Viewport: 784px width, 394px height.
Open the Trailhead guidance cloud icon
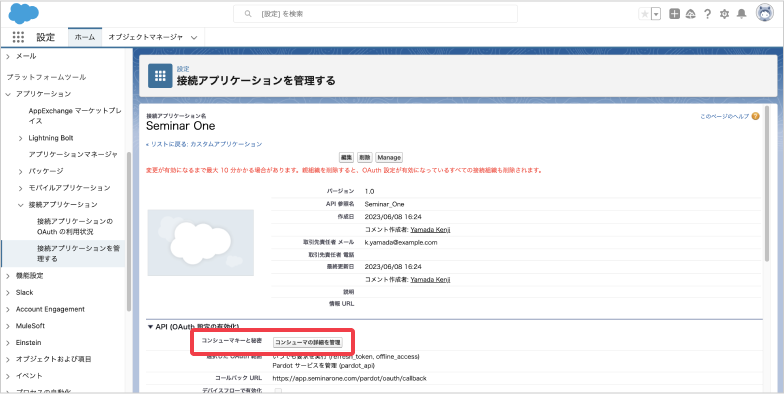[x=690, y=14]
